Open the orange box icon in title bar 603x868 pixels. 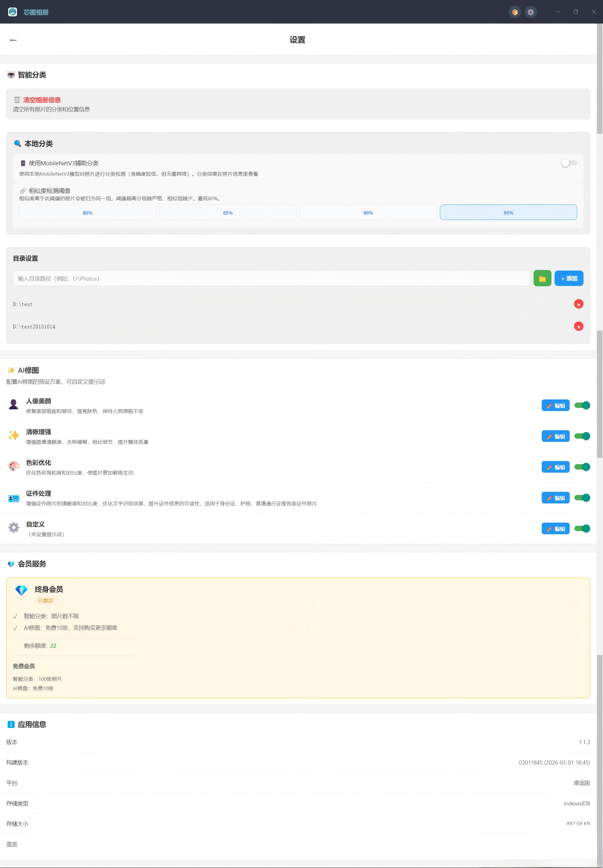coord(514,12)
